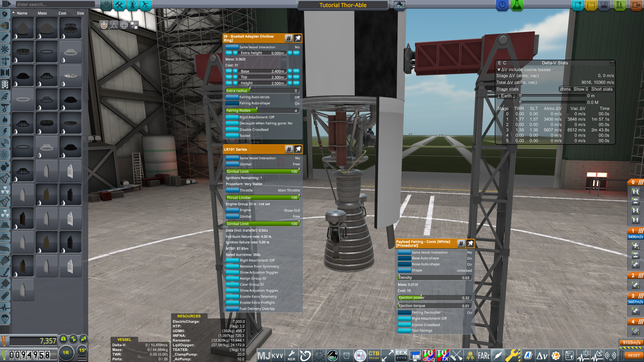Pin the LR101 Series part window
This screenshot has width=644, height=362.
pyautogui.click(x=298, y=149)
